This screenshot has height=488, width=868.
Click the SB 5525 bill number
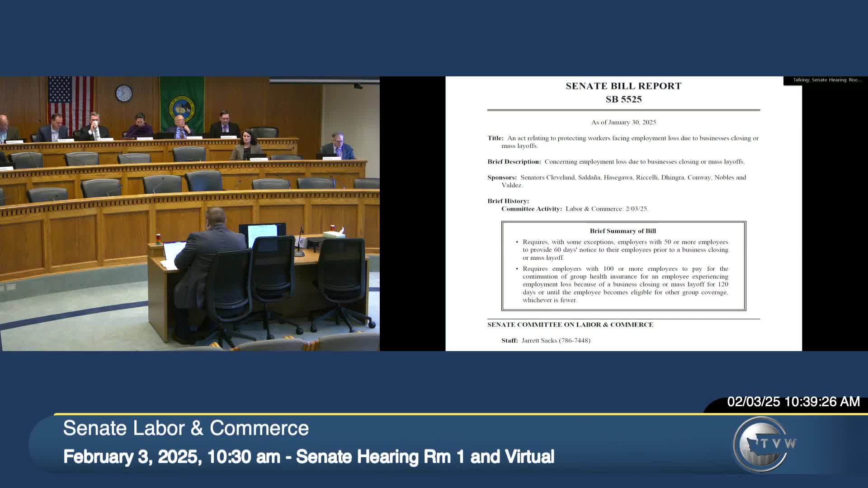pyautogui.click(x=623, y=99)
